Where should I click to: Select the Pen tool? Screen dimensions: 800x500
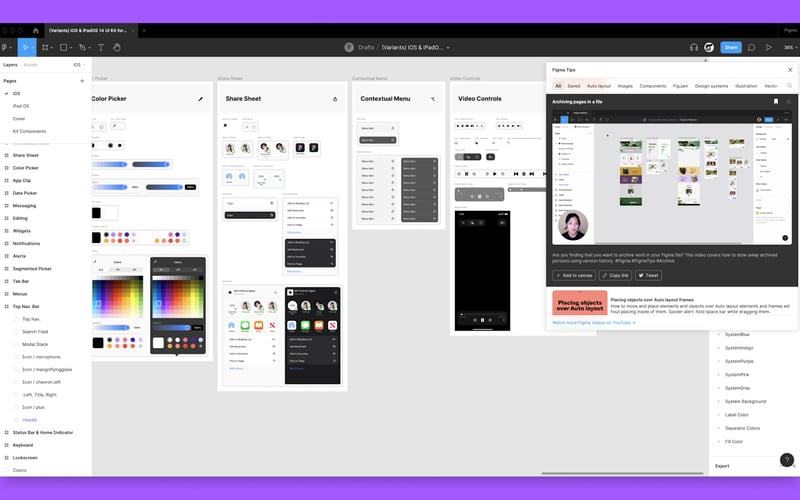(x=82, y=47)
